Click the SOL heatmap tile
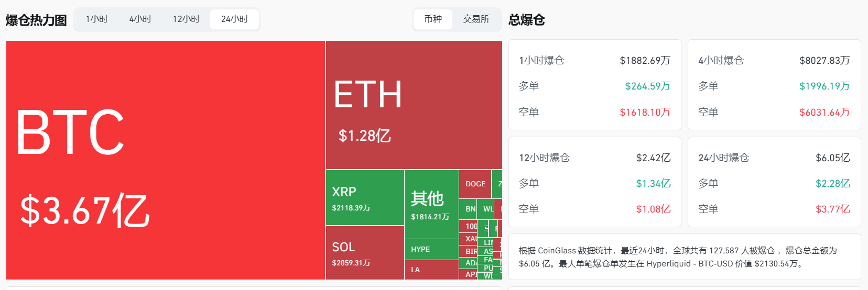Viewport: 868px width, 290px height. [365, 253]
